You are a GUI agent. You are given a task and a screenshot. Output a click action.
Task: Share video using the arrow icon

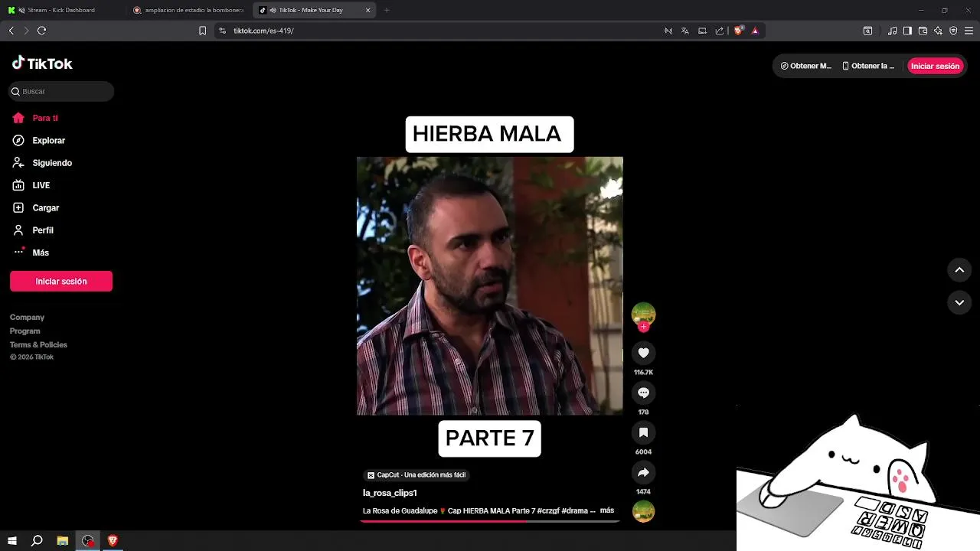[643, 472]
